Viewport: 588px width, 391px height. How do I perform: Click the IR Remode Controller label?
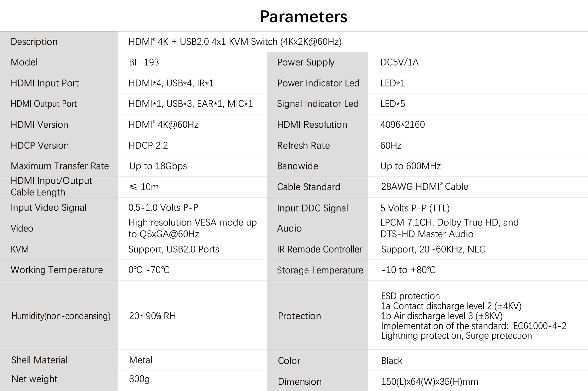tap(319, 249)
